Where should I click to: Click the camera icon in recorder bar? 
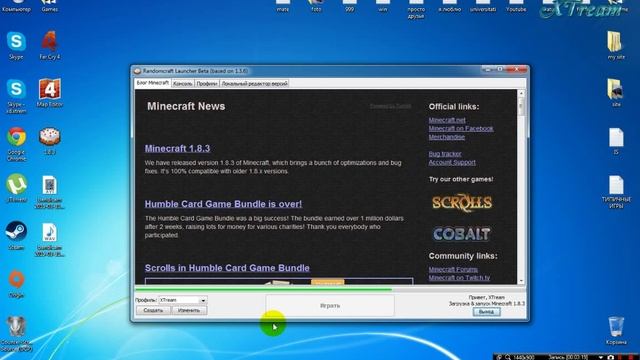point(611,357)
